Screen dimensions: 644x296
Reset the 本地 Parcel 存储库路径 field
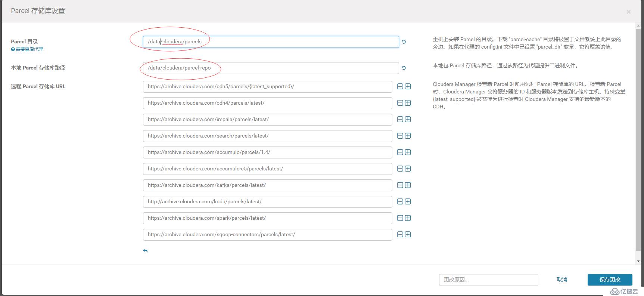(404, 68)
